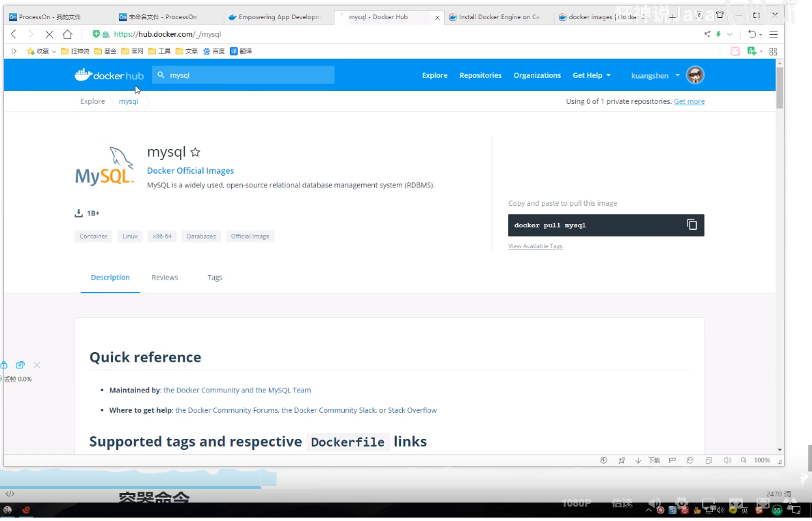This screenshot has height=521, width=812.
Task: Click the status bar clock history icon
Action: (603, 460)
